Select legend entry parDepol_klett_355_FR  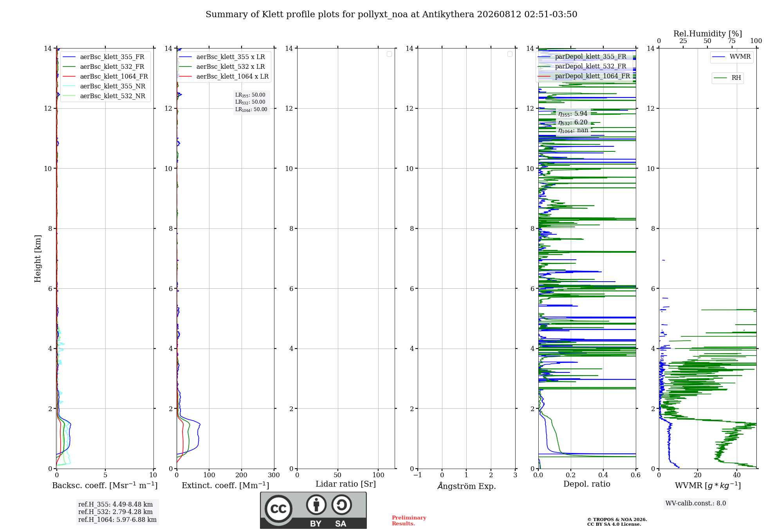582,57
